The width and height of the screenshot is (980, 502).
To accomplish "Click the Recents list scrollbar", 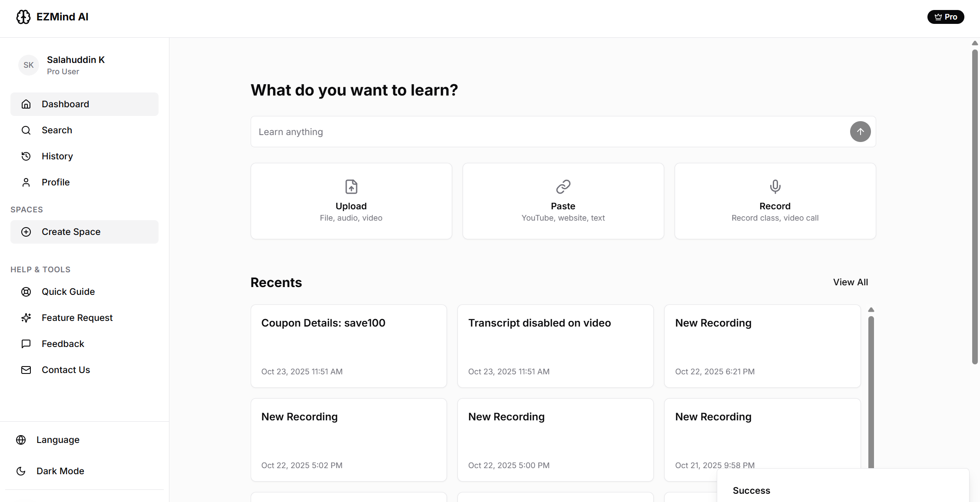I will [871, 391].
